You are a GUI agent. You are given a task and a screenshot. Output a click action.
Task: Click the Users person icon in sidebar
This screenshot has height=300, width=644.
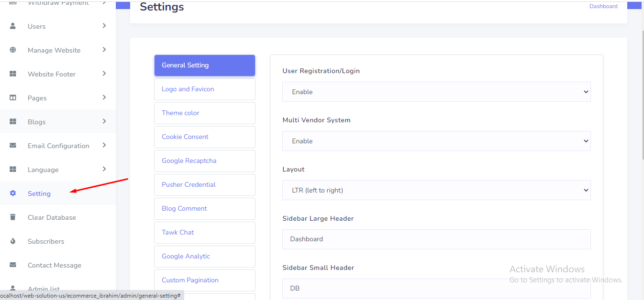13,26
